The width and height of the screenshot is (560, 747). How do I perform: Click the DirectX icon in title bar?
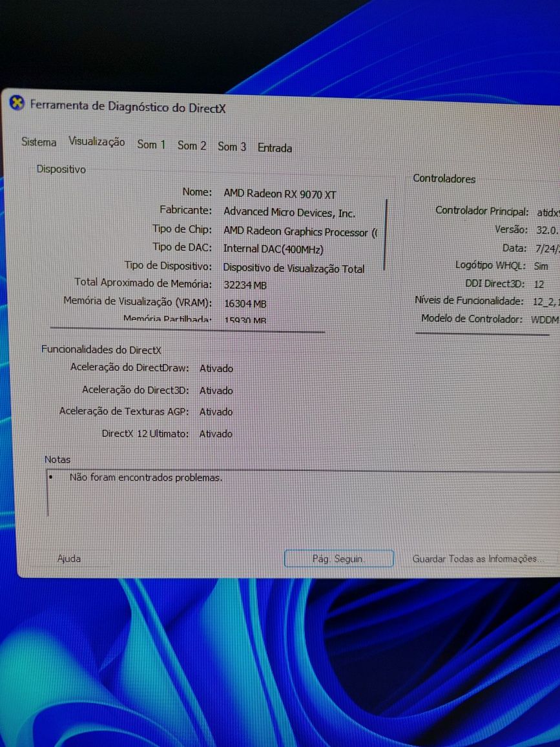tap(17, 103)
